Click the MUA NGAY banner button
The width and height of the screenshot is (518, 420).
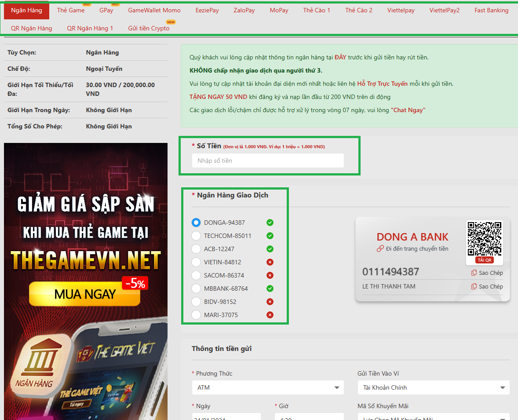coord(85,294)
